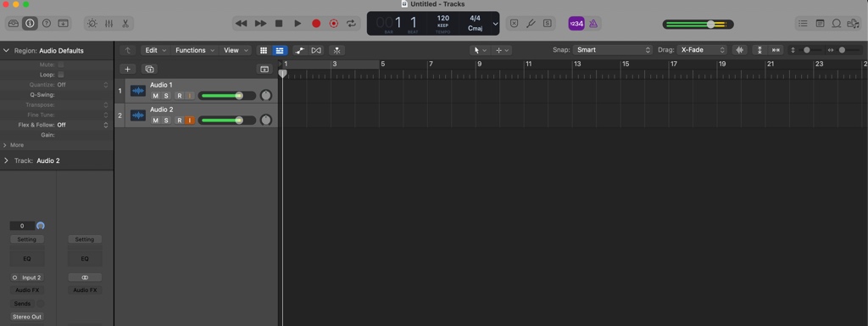Image resolution: width=868 pixels, height=326 pixels.
Task: Toggle Horizontal Auto Zoom
Action: [x=776, y=50]
